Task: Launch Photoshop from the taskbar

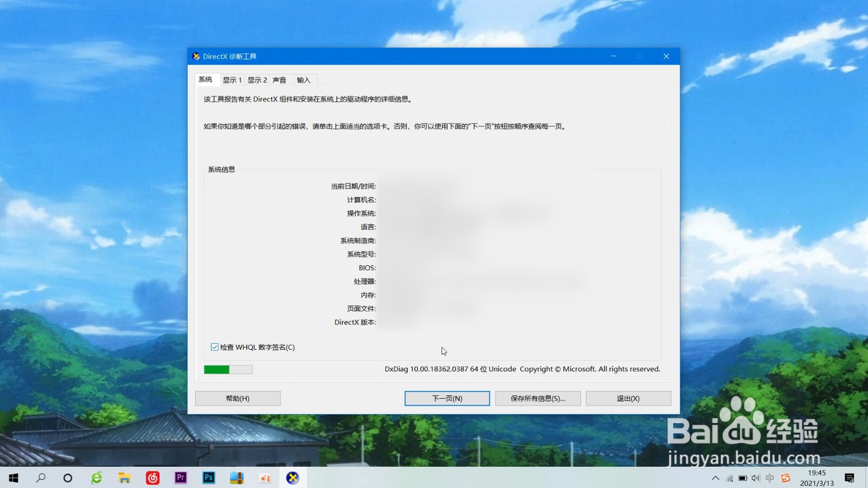Action: (x=209, y=478)
